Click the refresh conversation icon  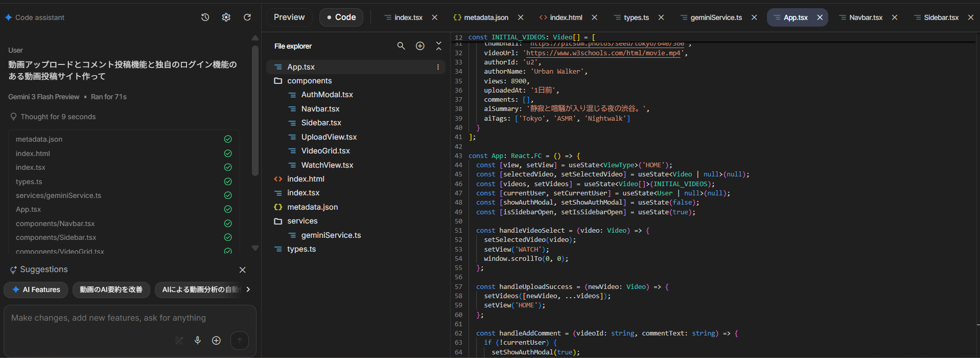tap(247, 17)
